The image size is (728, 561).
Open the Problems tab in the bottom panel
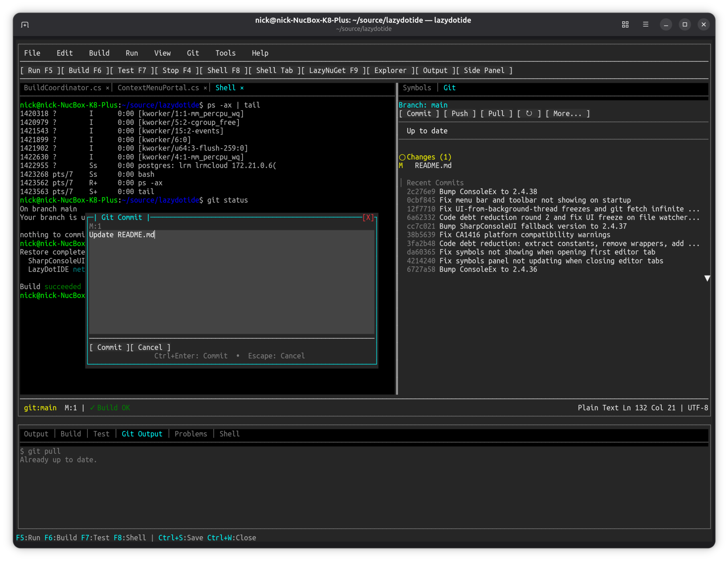(x=191, y=434)
